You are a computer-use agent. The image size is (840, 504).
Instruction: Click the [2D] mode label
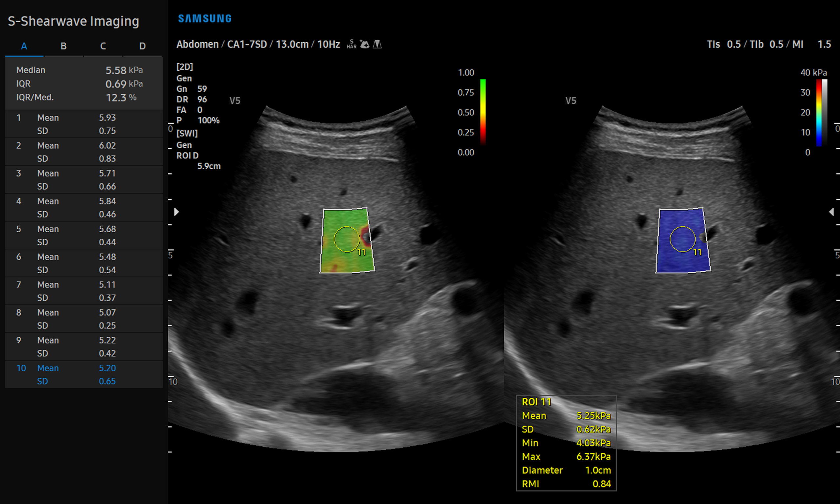[185, 67]
